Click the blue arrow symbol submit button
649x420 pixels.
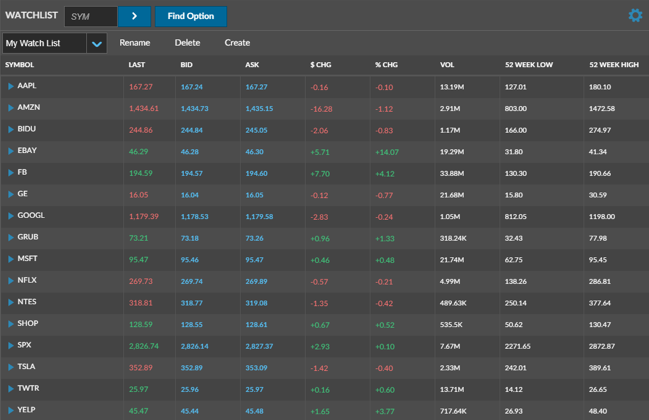(x=134, y=16)
